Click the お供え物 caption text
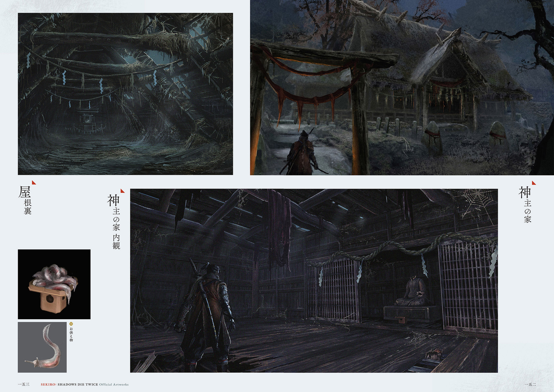 (71, 334)
